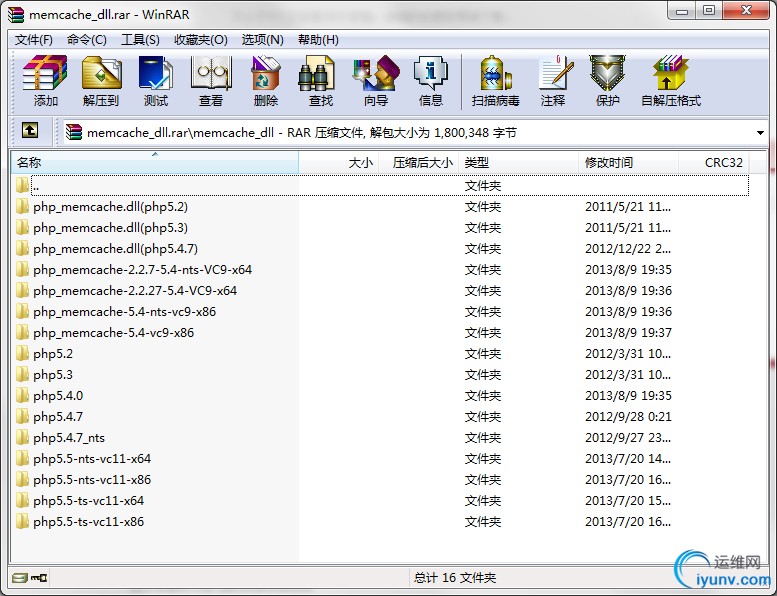Select the php5.3 folder name
Image resolution: width=777 pixels, height=596 pixels.
click(x=53, y=375)
